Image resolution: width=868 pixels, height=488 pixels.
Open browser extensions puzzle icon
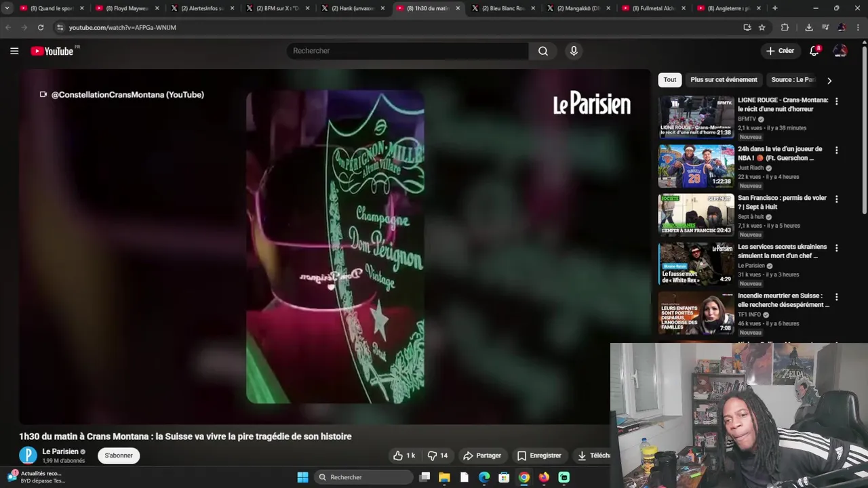[x=785, y=27]
